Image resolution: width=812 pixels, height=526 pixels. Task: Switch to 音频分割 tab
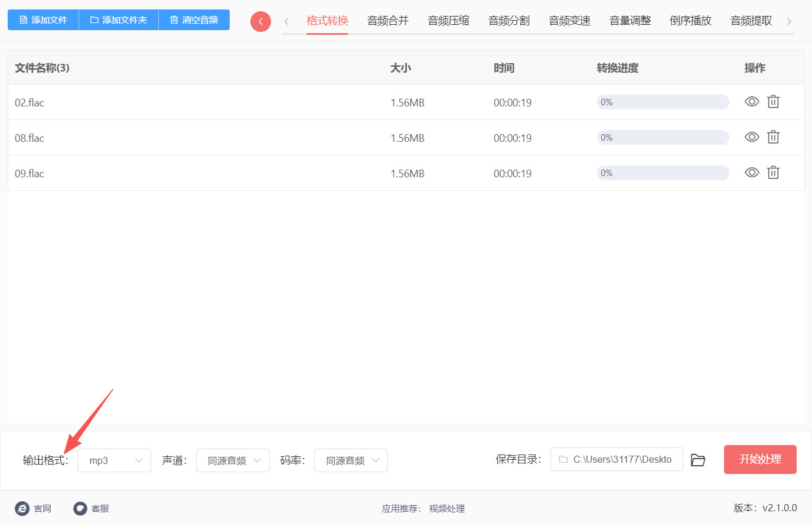coord(509,21)
